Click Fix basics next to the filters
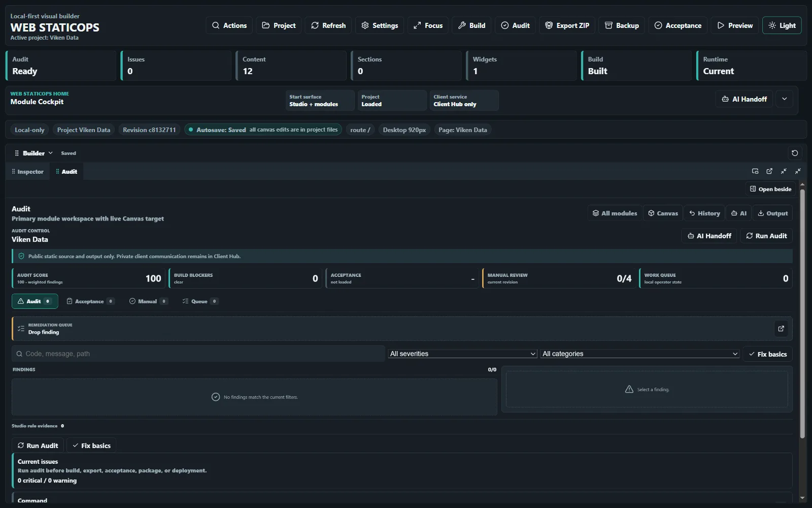Screen dimensions: 812x508 point(767,354)
